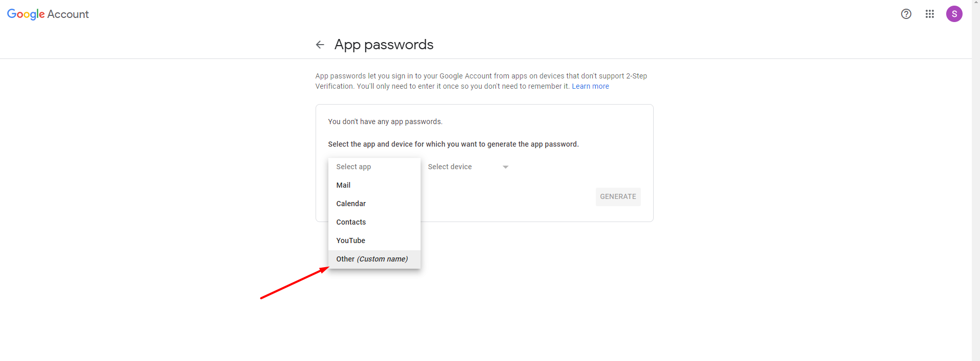Click the dropdown arrow beside Select device
Viewport: 980px width, 361px height.
click(x=505, y=167)
